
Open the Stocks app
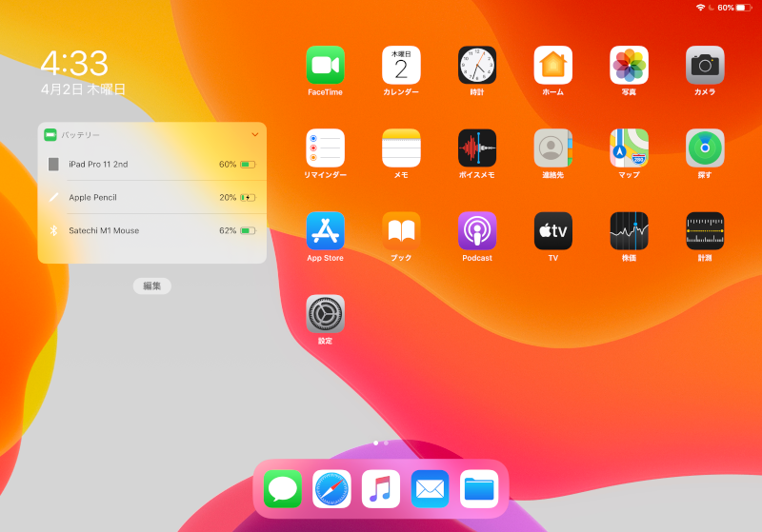629,231
